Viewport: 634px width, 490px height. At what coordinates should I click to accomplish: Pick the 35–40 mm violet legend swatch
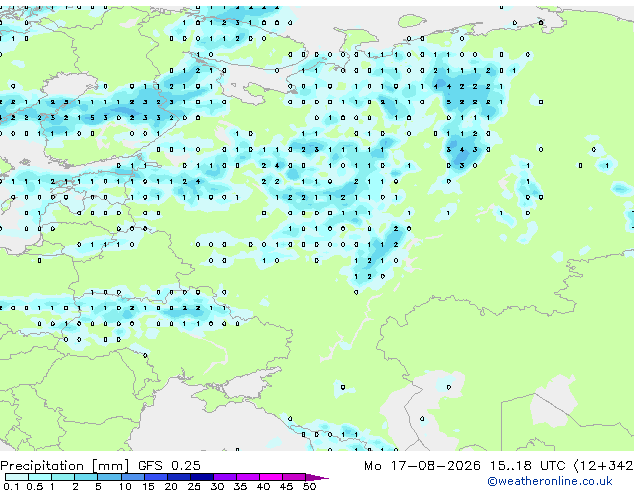pyautogui.click(x=247, y=477)
